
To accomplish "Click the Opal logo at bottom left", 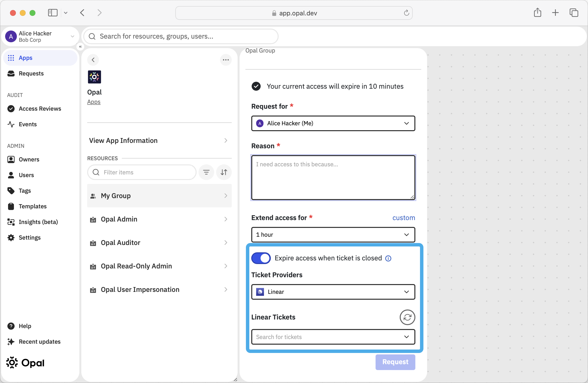I will pos(25,362).
